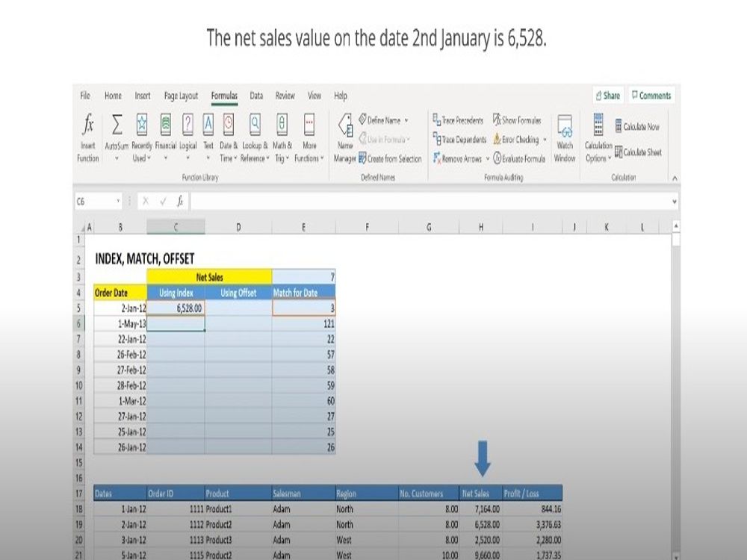Expand the Remove Arrows dropdown arrow
747x560 pixels.
[x=487, y=158]
